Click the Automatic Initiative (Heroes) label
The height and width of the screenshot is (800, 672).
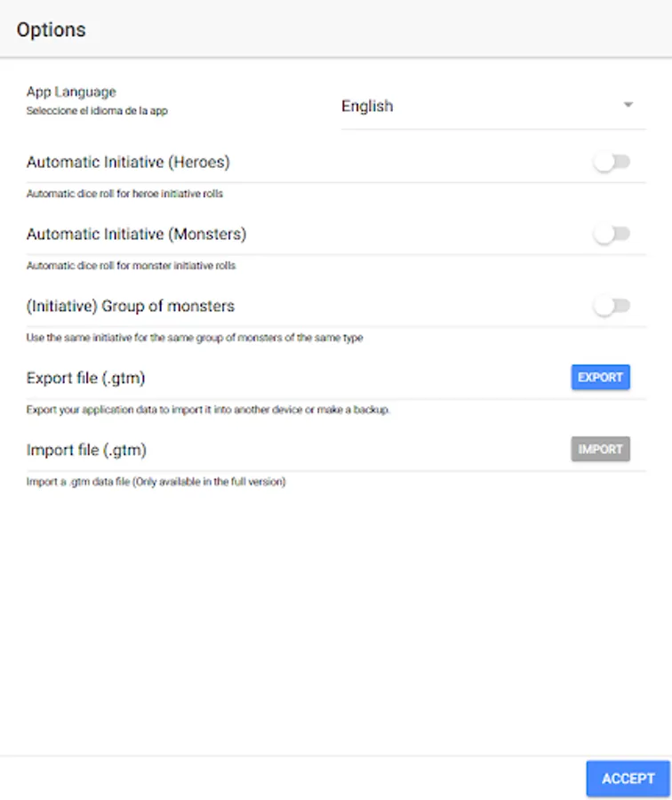coord(128,163)
